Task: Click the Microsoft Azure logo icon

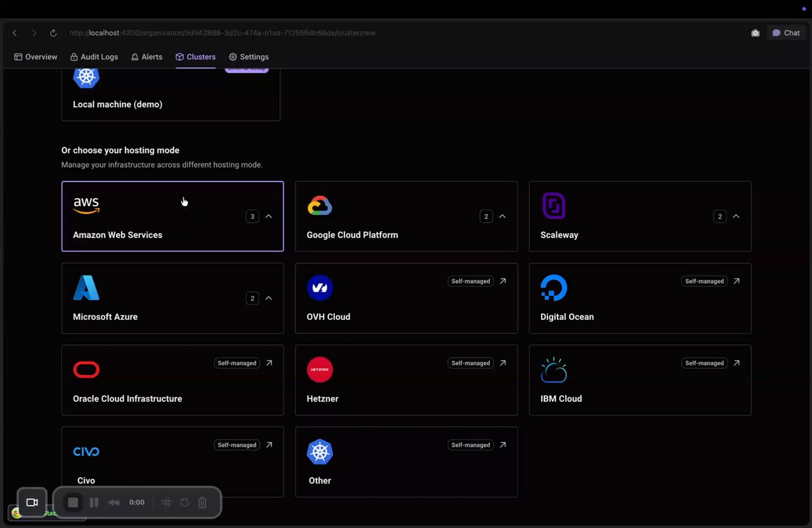Action: click(x=86, y=287)
